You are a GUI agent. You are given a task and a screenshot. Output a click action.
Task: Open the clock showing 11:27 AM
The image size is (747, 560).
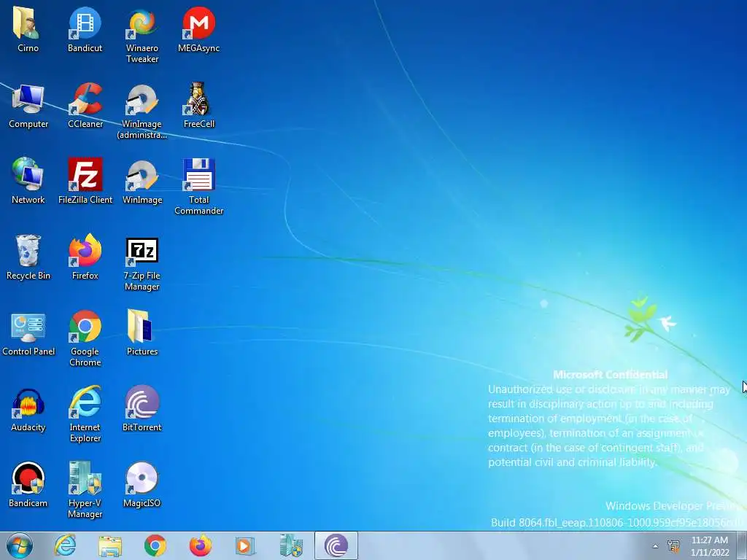(x=710, y=546)
